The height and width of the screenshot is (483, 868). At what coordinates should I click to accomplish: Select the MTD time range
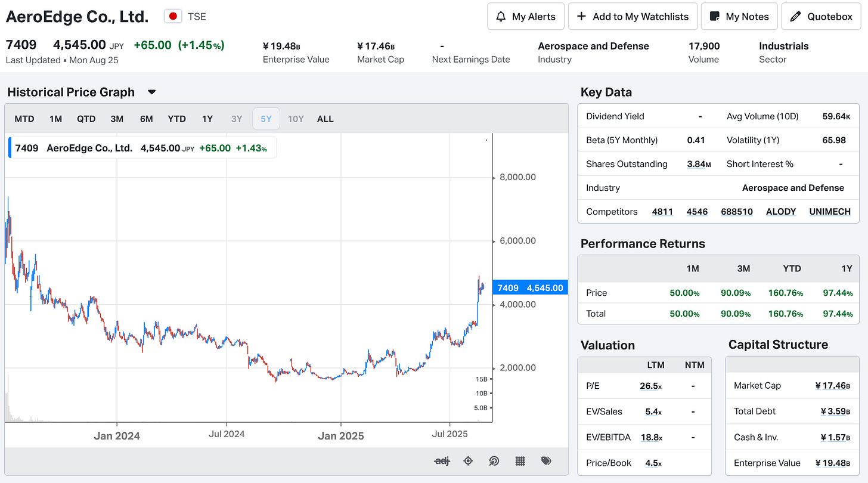click(24, 119)
